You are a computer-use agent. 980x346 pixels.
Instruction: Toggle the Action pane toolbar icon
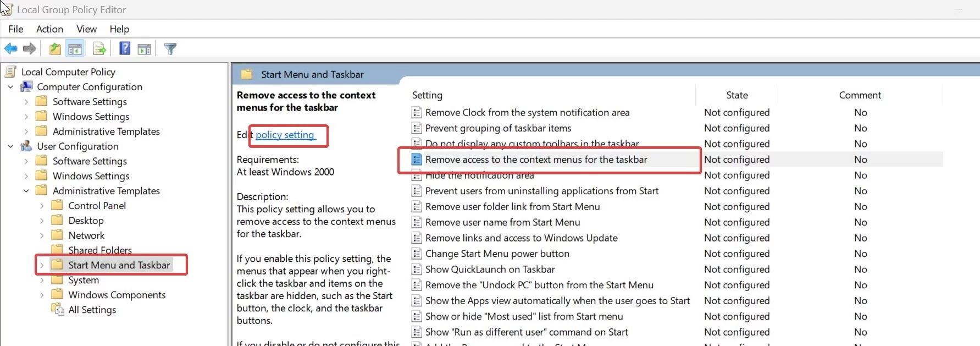(x=144, y=49)
